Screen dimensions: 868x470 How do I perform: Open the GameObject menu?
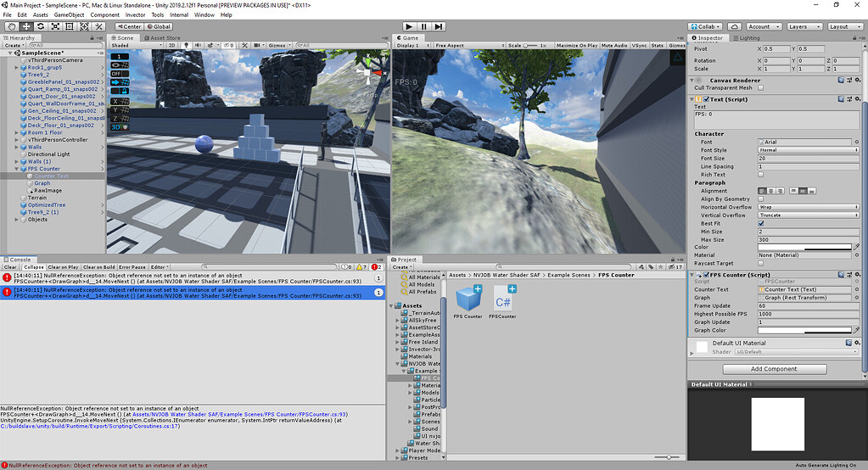pyautogui.click(x=69, y=15)
